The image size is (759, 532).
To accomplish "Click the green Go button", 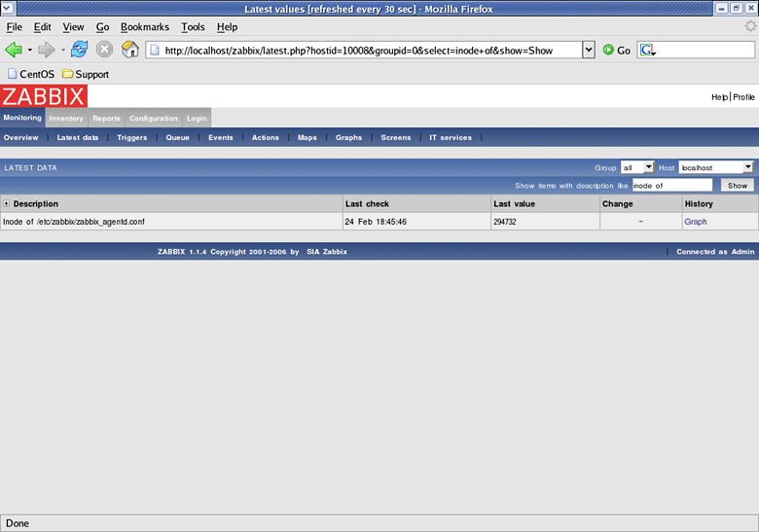I will pyautogui.click(x=616, y=50).
